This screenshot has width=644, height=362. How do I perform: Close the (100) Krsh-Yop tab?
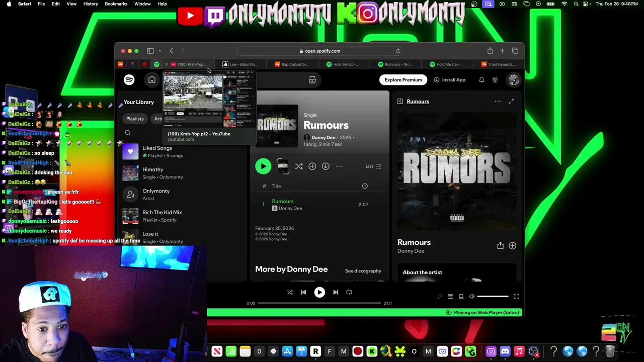(x=167, y=64)
